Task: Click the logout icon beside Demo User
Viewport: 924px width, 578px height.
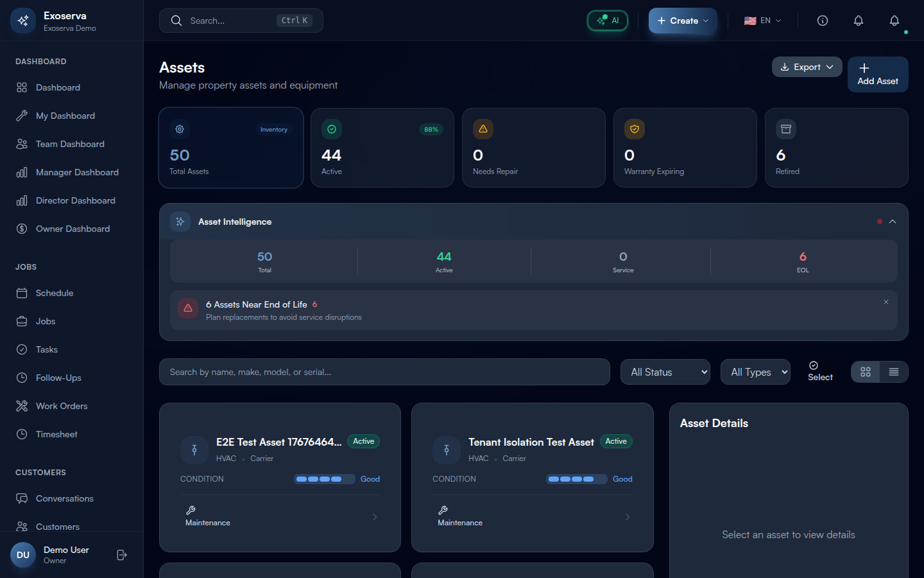Action: 122,555
